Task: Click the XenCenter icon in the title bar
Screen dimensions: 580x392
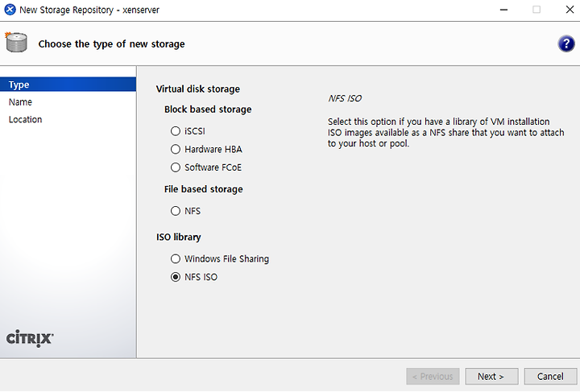Action: point(10,10)
